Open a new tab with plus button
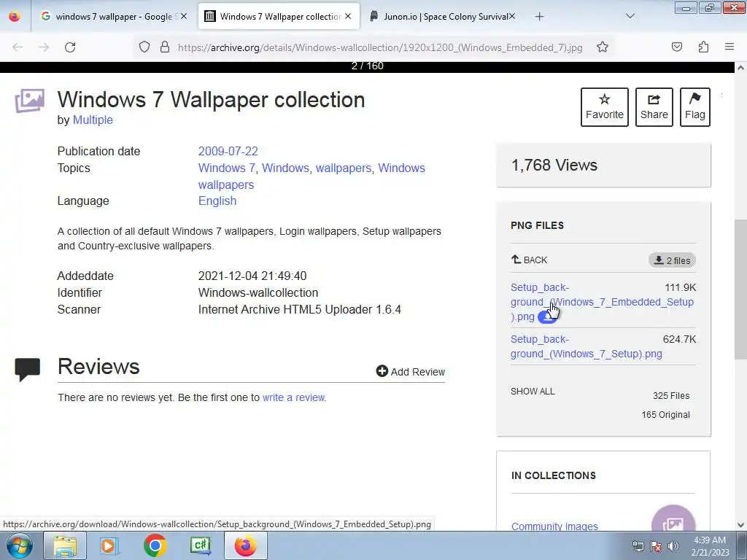This screenshot has height=560, width=747. tap(539, 17)
